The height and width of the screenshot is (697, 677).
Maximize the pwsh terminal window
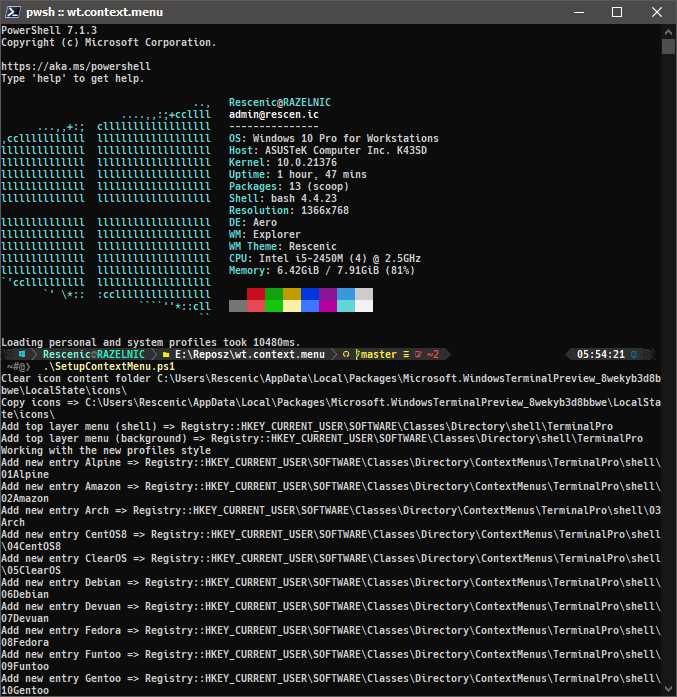617,12
